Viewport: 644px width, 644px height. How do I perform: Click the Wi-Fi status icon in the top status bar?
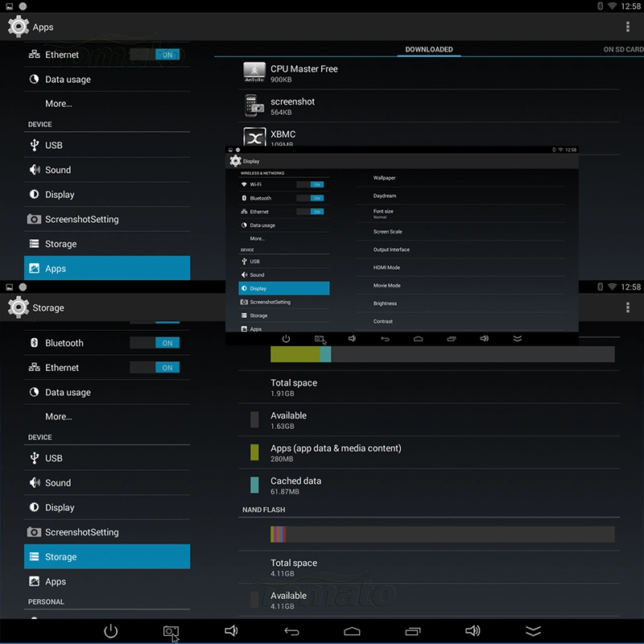coord(612,6)
